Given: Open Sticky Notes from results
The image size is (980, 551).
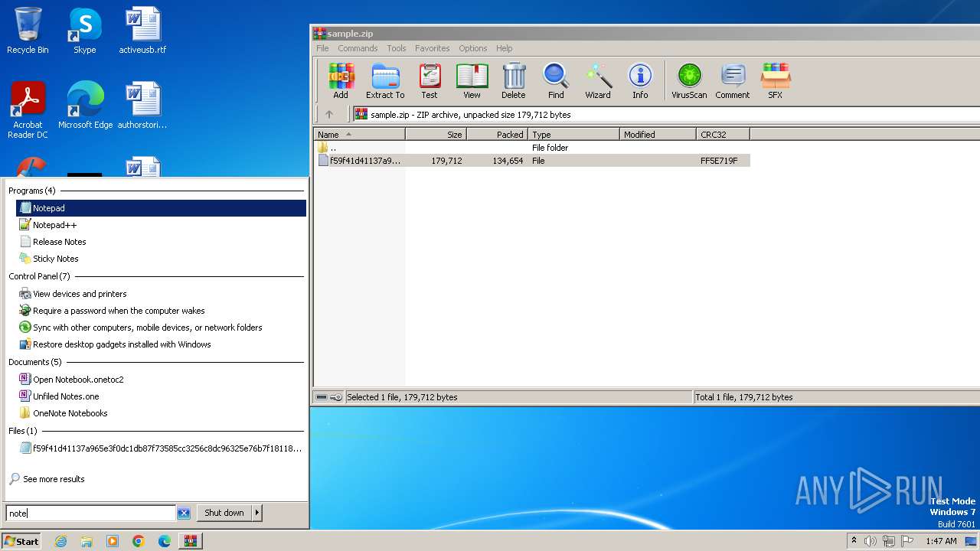Looking at the screenshot, I should 161,259.
